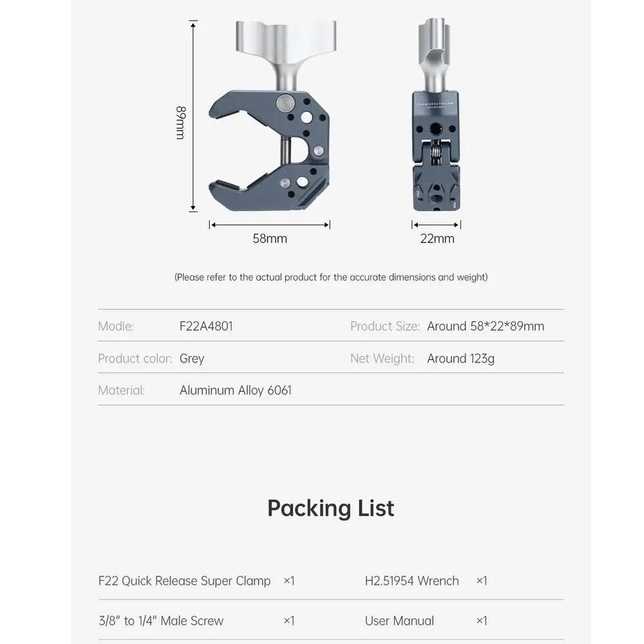The image size is (644, 644).
Task: Click the 3/8" to 1/4" Male Screw item
Action: 161,621
